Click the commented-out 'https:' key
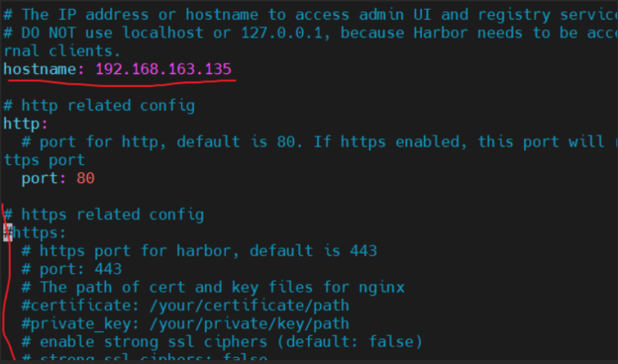 pos(40,233)
